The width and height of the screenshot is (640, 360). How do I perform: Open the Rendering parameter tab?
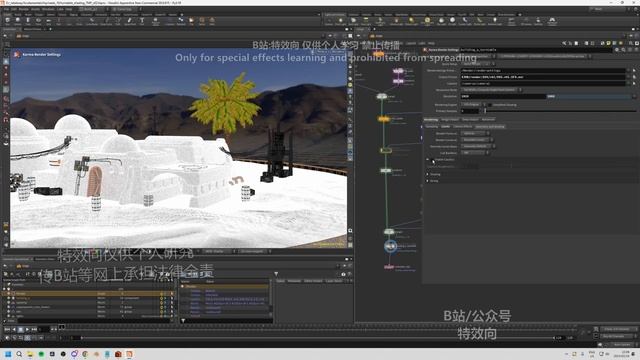click(431, 120)
